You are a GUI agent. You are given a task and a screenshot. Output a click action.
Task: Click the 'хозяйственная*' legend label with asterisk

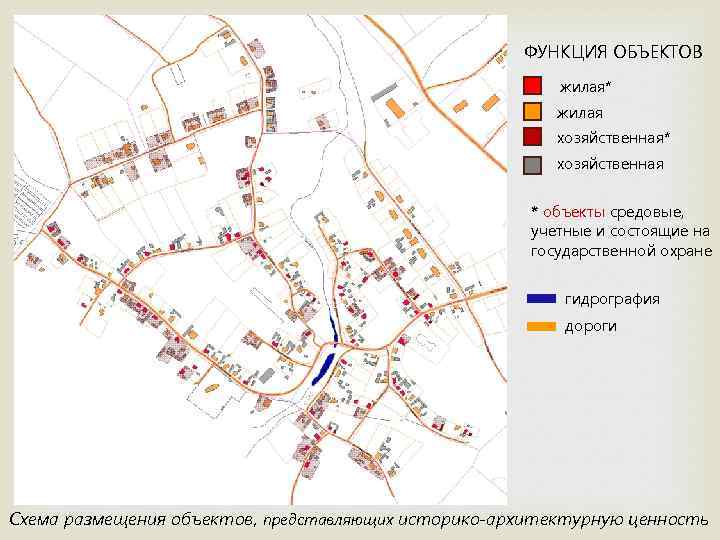[x=613, y=138]
